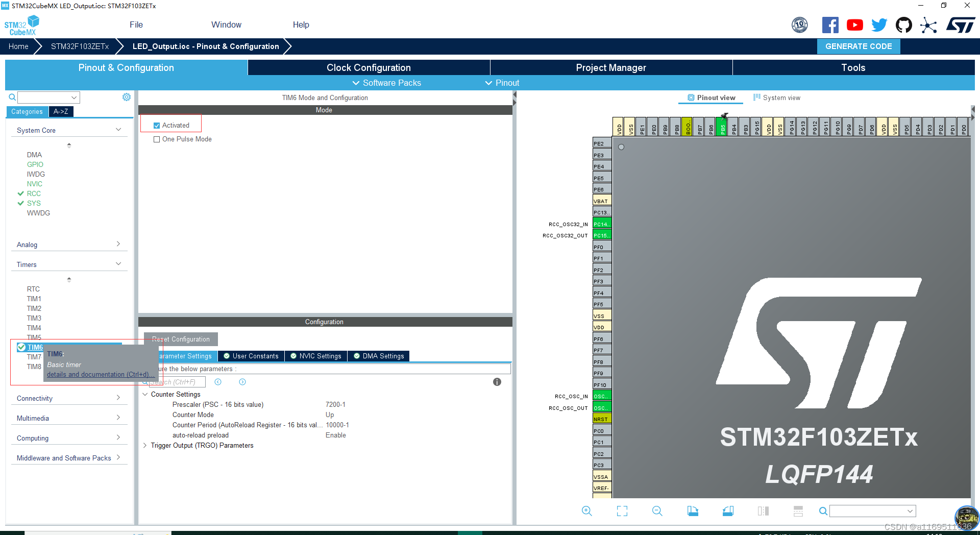Click the STM32CubeMX logo
Screen dimensions: 980x535
(21, 26)
